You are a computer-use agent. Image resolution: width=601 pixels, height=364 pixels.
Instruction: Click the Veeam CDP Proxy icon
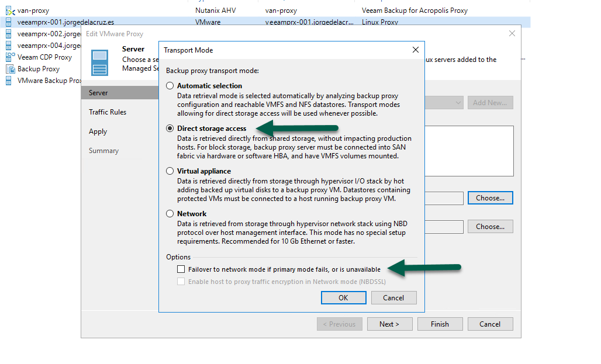coord(10,57)
